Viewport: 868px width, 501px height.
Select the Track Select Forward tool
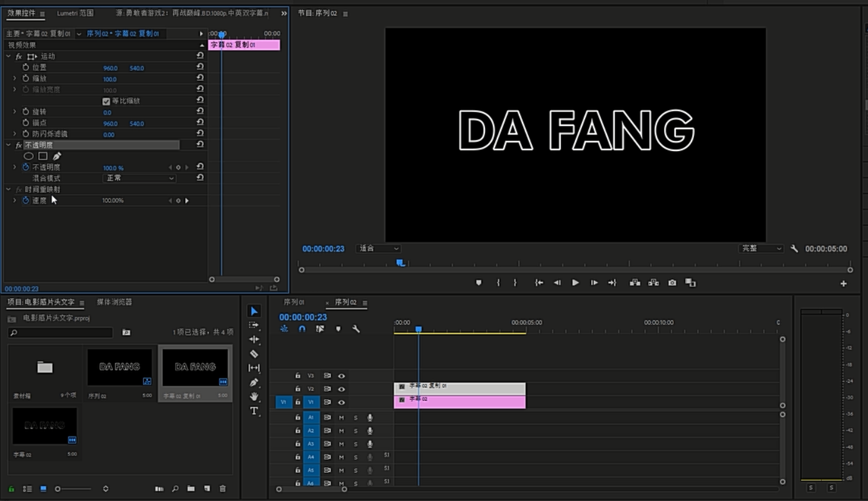click(x=253, y=325)
